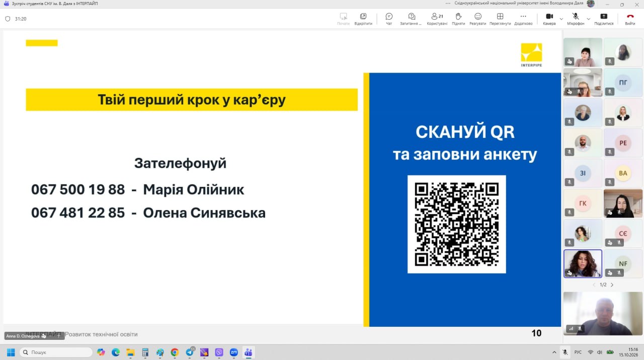Click tray microphone muted indicator

(x=566, y=352)
